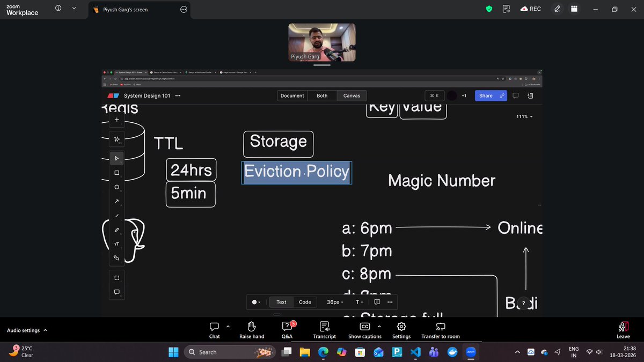
Task: Open the comments icon beside Share
Action: click(x=515, y=95)
